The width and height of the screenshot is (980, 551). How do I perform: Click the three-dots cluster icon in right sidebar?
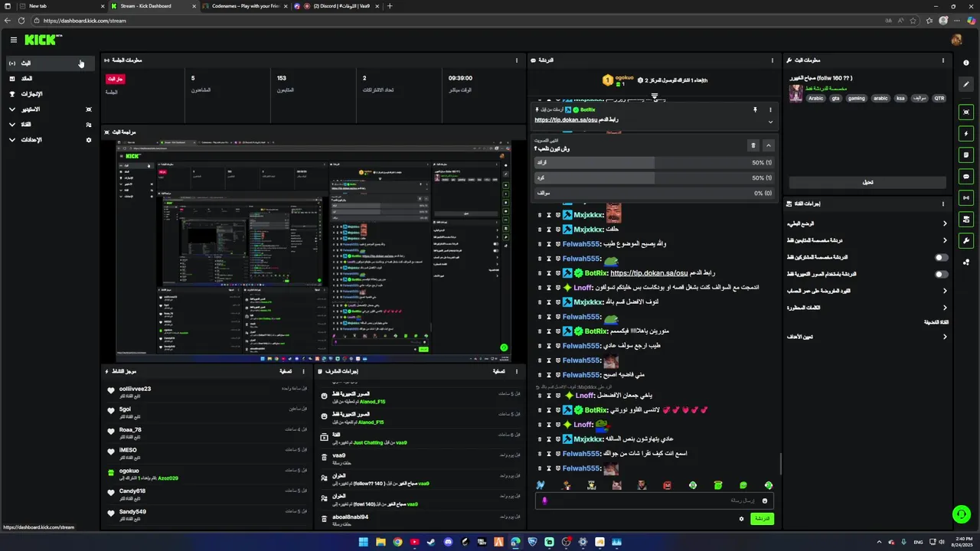pos(966,262)
